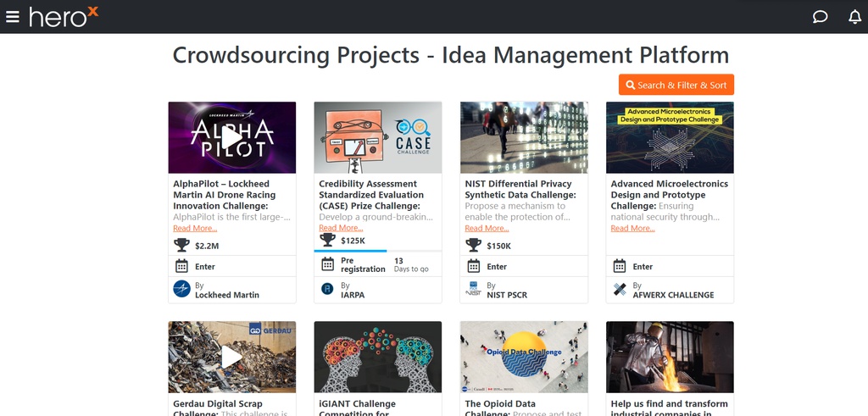Open AFWERX CHALLENGE sponsor name
The width and height of the screenshot is (868, 416).
pyautogui.click(x=674, y=295)
